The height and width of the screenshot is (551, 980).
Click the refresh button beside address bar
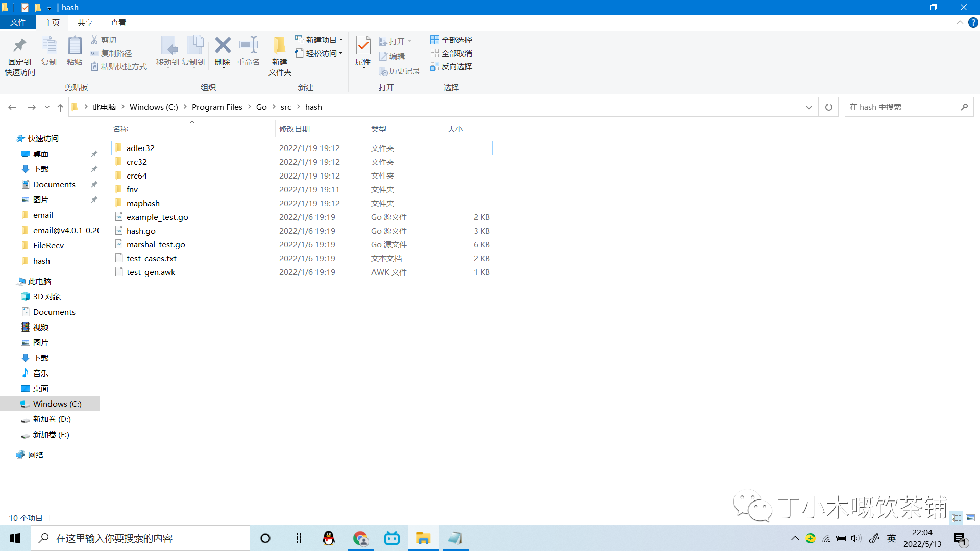tap(829, 107)
